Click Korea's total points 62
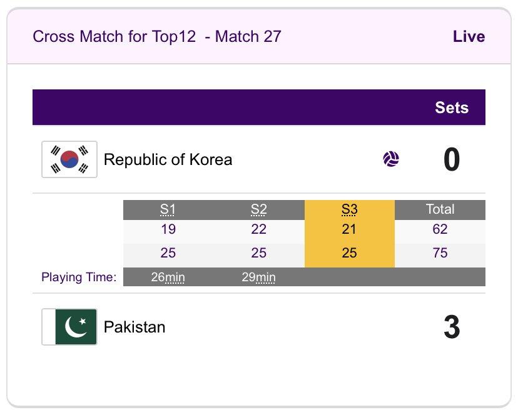The image size is (518, 420). (440, 229)
